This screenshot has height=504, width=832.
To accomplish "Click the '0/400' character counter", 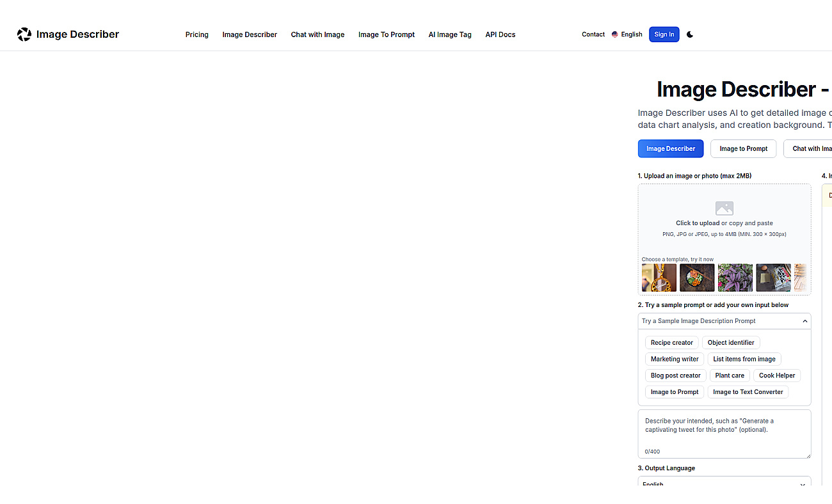I will 652,452.
